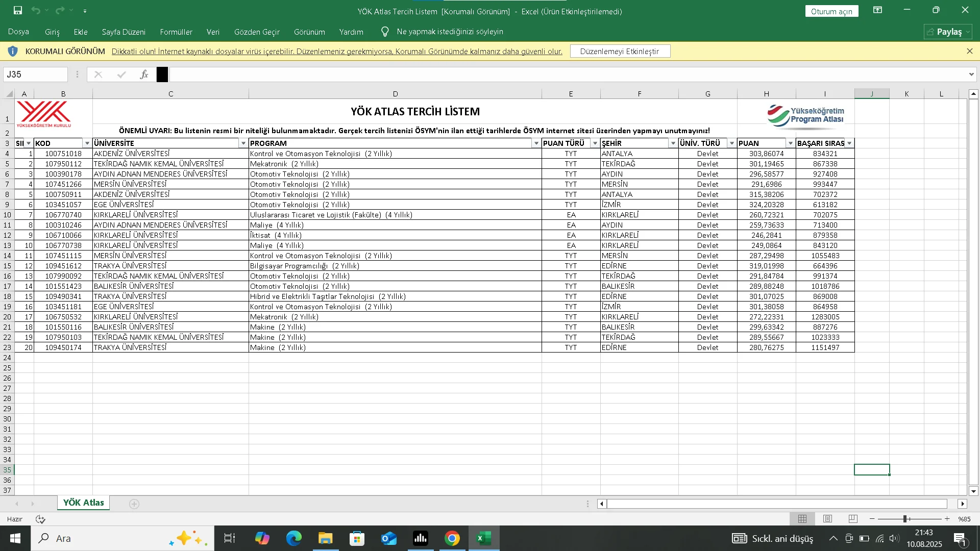Open the ŞEHİR column filter dropdown
Viewport: 980px width, 551px height.
(673, 143)
